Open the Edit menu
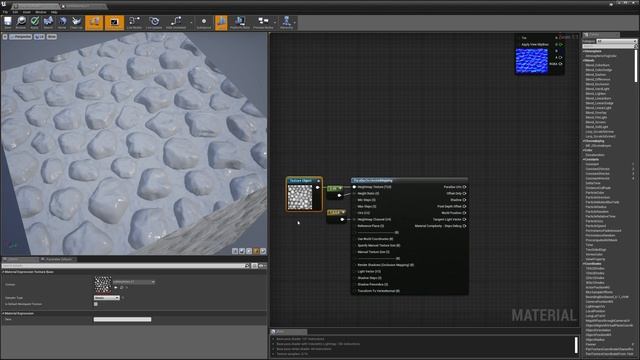Image resolution: width=640 pixels, height=360 pixels. [15, 12]
